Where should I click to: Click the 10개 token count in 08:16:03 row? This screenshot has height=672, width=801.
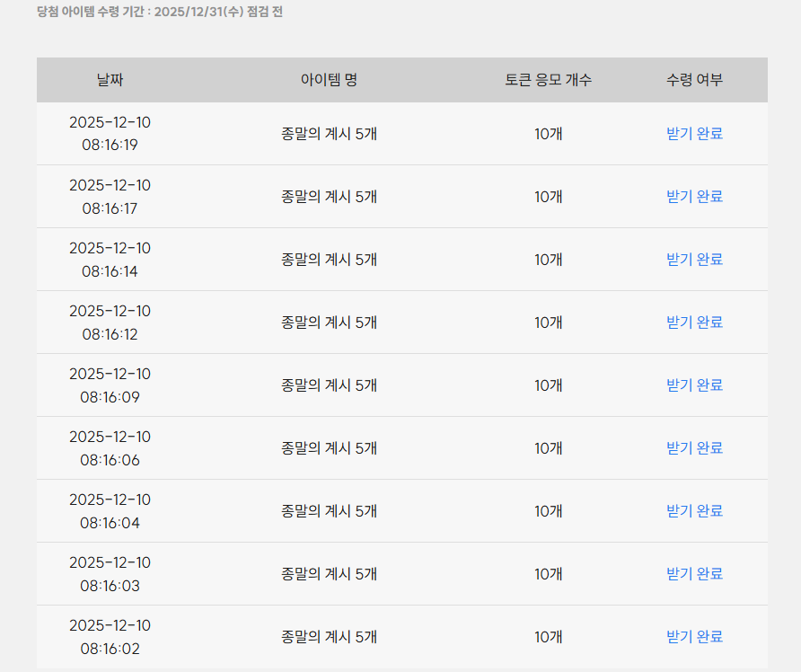pyautogui.click(x=548, y=574)
